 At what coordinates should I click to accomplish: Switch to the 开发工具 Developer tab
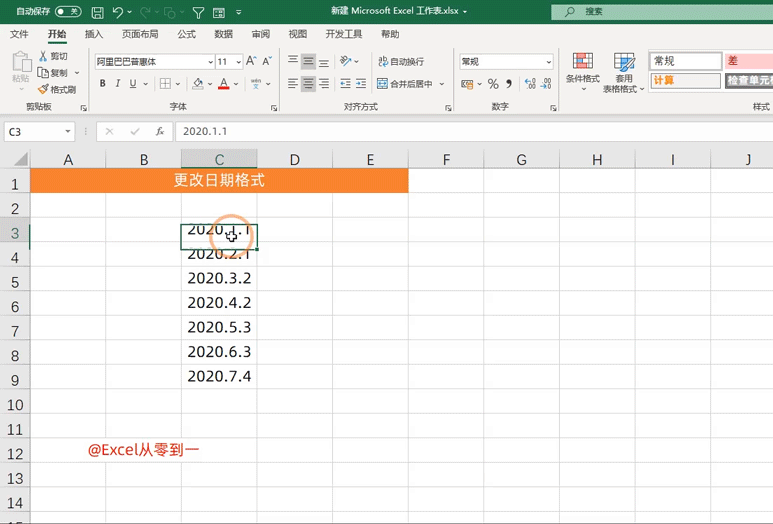pos(344,34)
